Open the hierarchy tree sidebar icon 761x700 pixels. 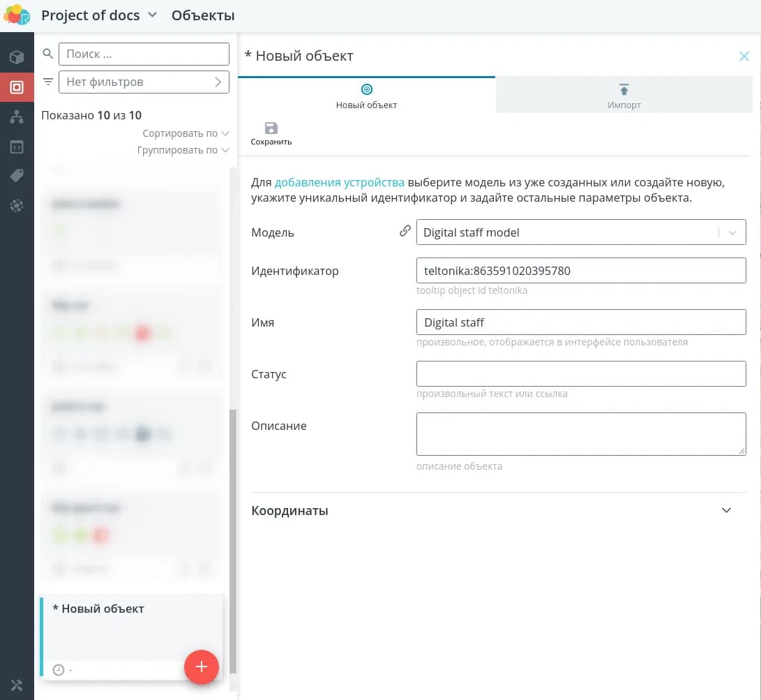coord(17,117)
